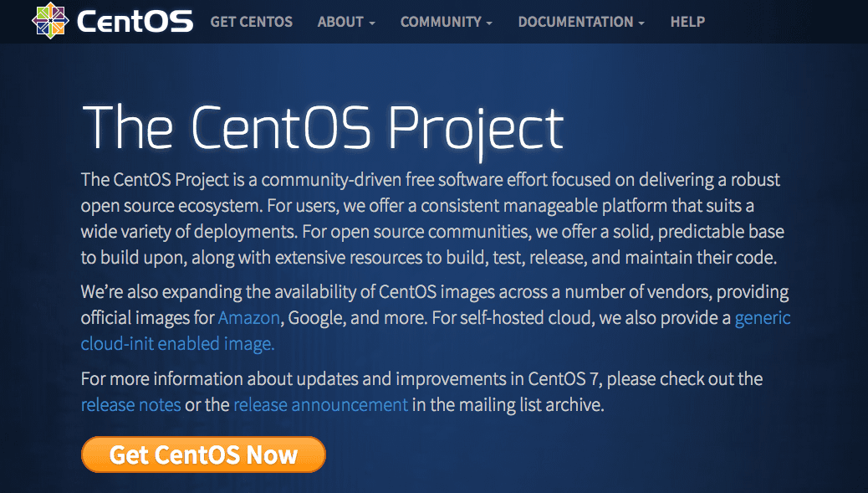Viewport: 868px width, 493px height.
Task: Click the ABOUT navigation entry
Action: click(x=340, y=22)
